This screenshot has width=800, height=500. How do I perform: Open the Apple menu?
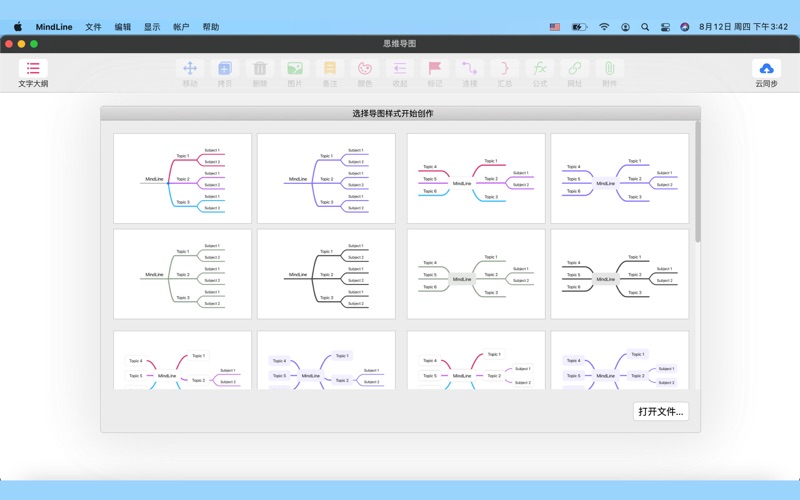coord(18,27)
